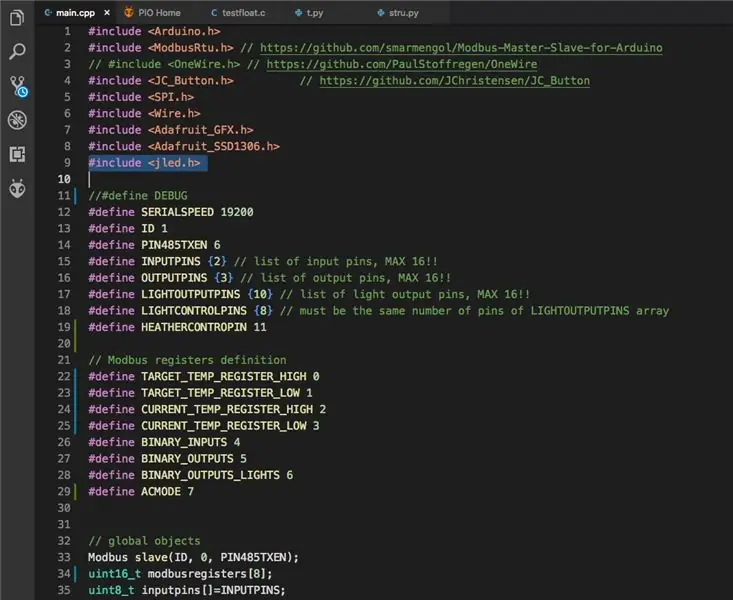This screenshot has height=600, width=733.
Task: Click #include <Adafruit_SSD1306.h> line
Action: [x=184, y=146]
